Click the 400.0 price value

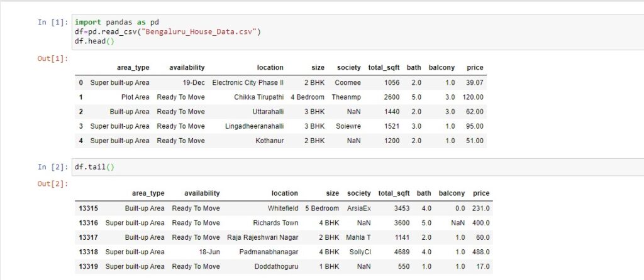[x=481, y=223]
